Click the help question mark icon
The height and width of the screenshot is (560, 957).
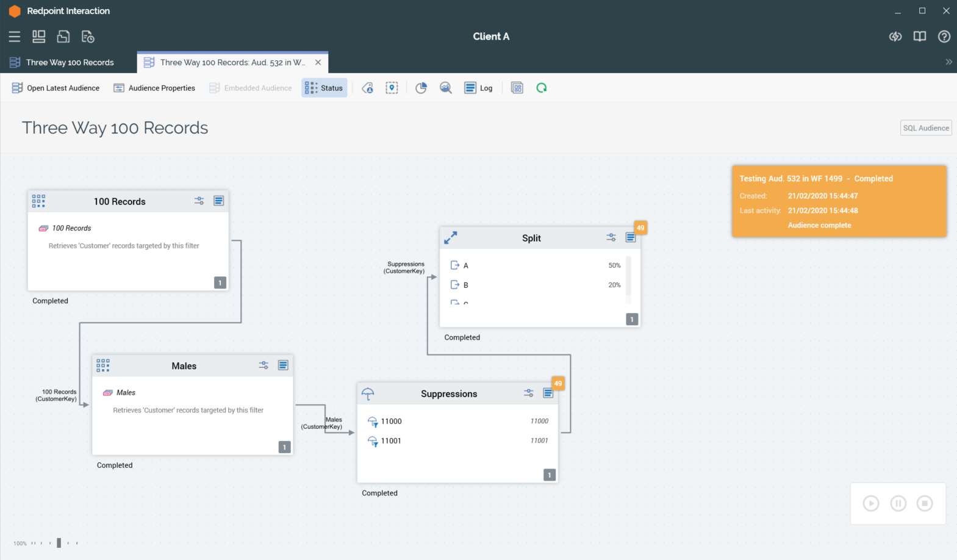point(944,37)
